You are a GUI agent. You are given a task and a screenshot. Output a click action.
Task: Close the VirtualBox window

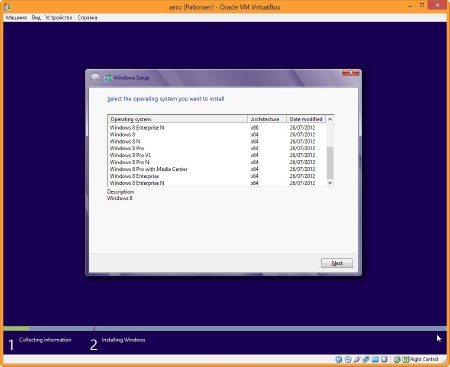[x=437, y=5]
